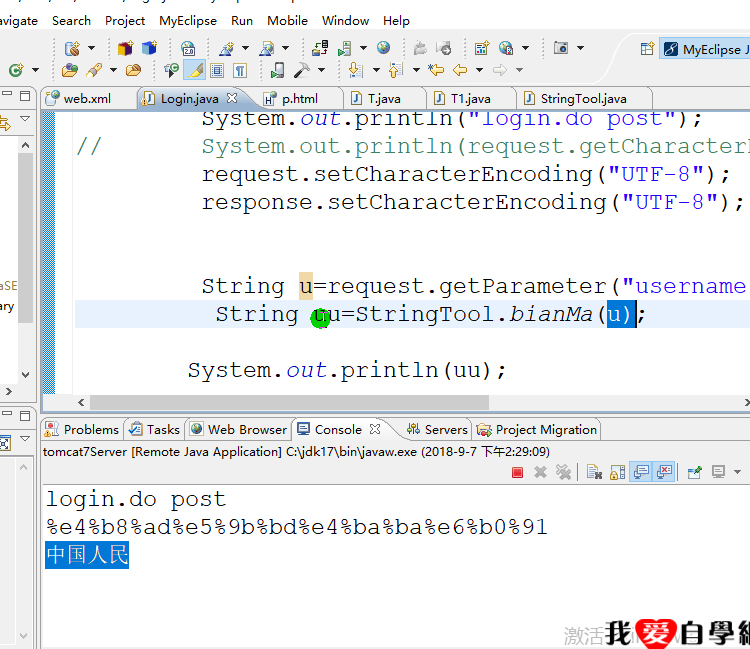Close the Console view tab

(x=375, y=429)
